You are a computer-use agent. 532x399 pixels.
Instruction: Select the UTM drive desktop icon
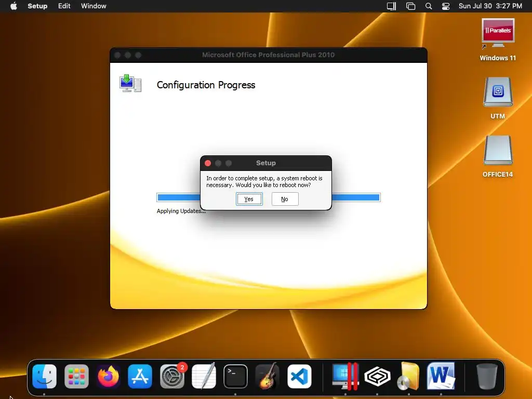coord(498,98)
